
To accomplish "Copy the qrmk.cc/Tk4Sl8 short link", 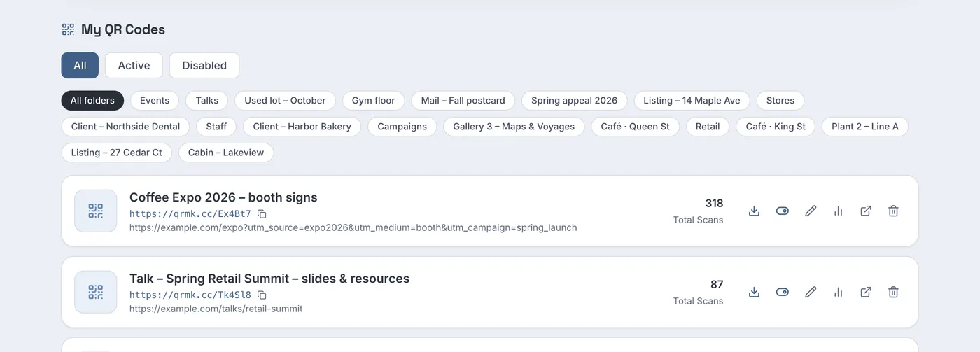I will coord(262,295).
